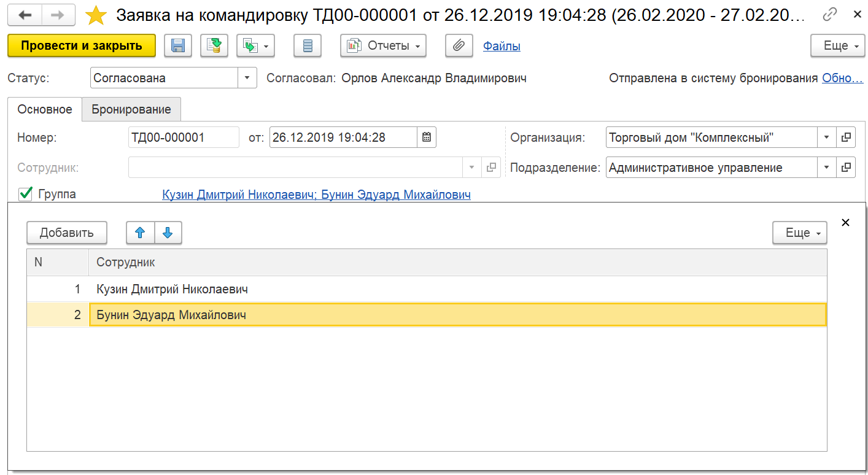Click the Сотрудник open icon

491,168
